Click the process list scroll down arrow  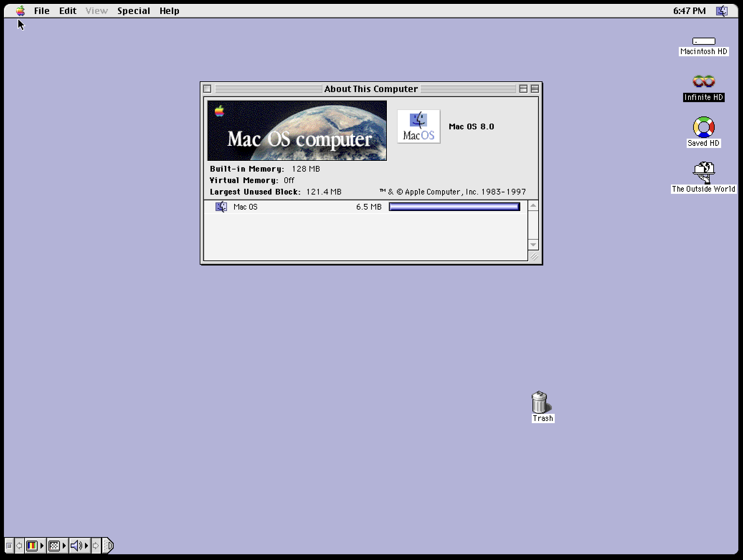pyautogui.click(x=533, y=244)
